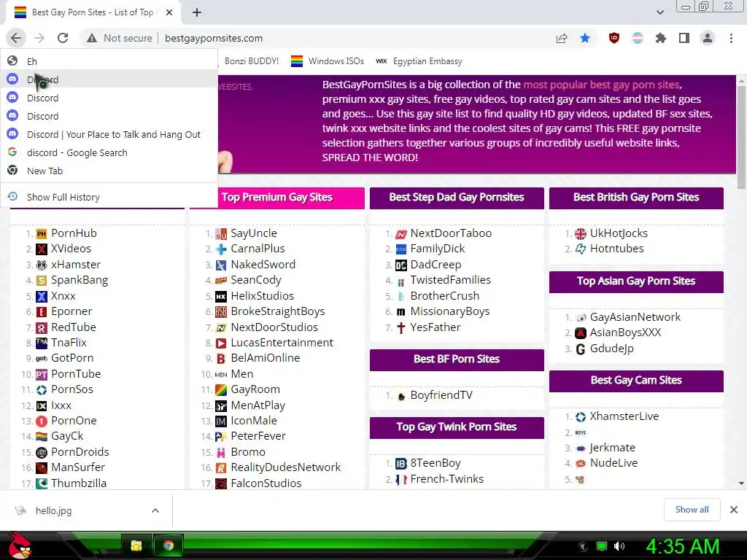Click the Chrome taskbar icon

click(x=169, y=545)
